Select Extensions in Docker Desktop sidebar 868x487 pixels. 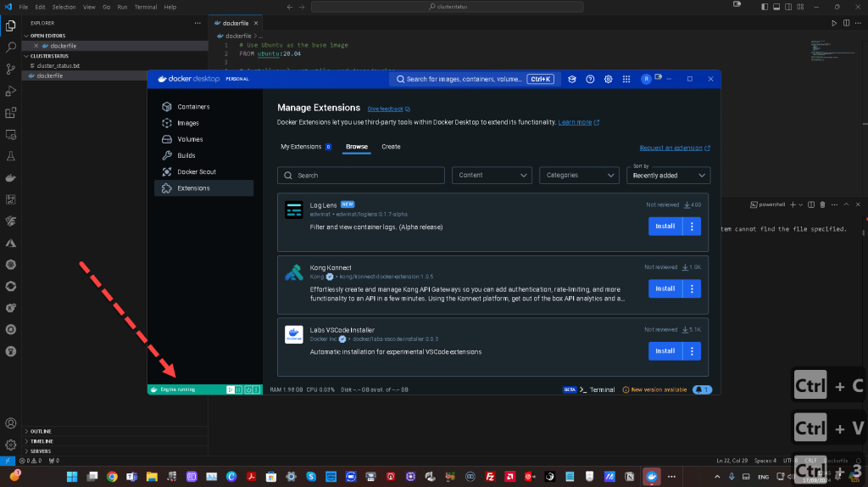pyautogui.click(x=203, y=188)
